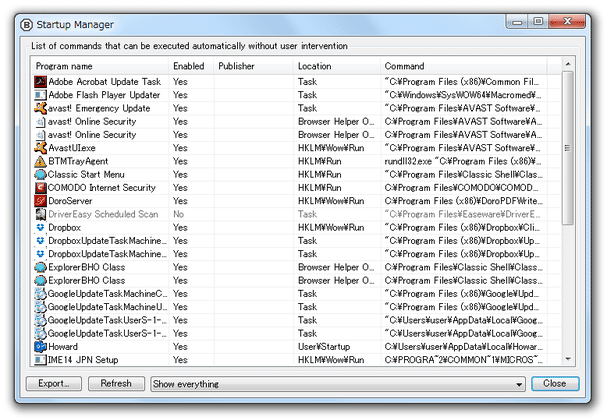The image size is (607, 420).
Task: Close the window with title bar X
Action: [567, 22]
